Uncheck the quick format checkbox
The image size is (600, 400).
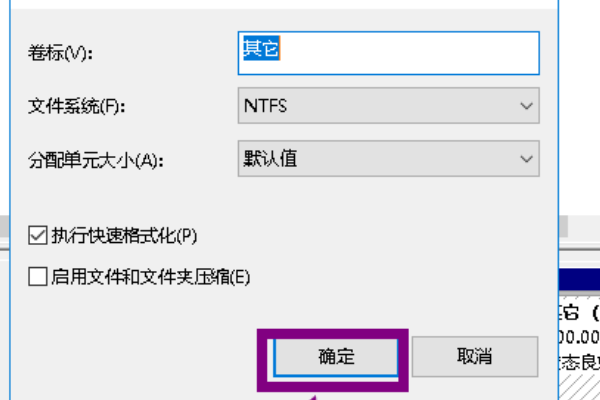point(39,236)
